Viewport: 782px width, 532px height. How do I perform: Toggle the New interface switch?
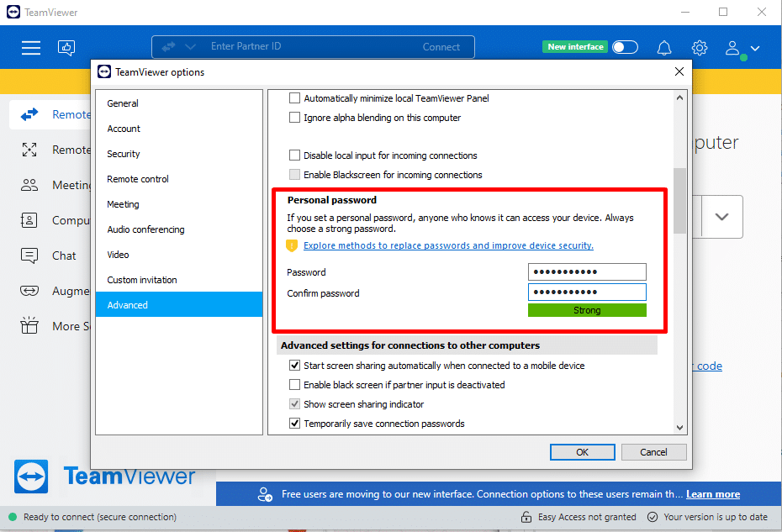click(625, 47)
